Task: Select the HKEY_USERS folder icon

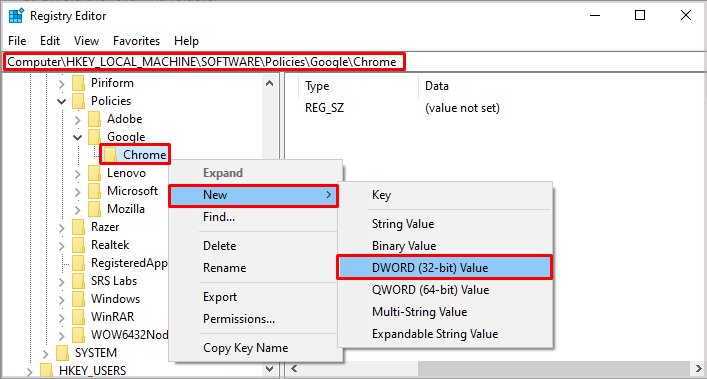Action: coord(46,371)
